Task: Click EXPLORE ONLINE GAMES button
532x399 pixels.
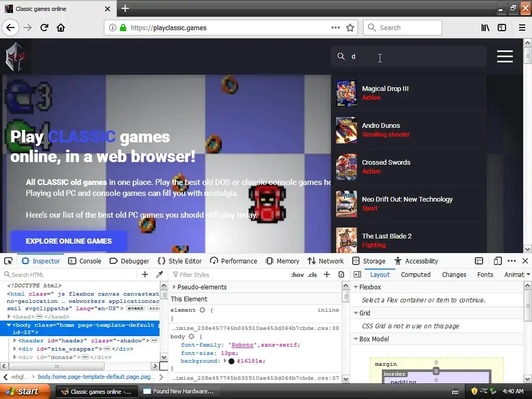Action: point(69,241)
